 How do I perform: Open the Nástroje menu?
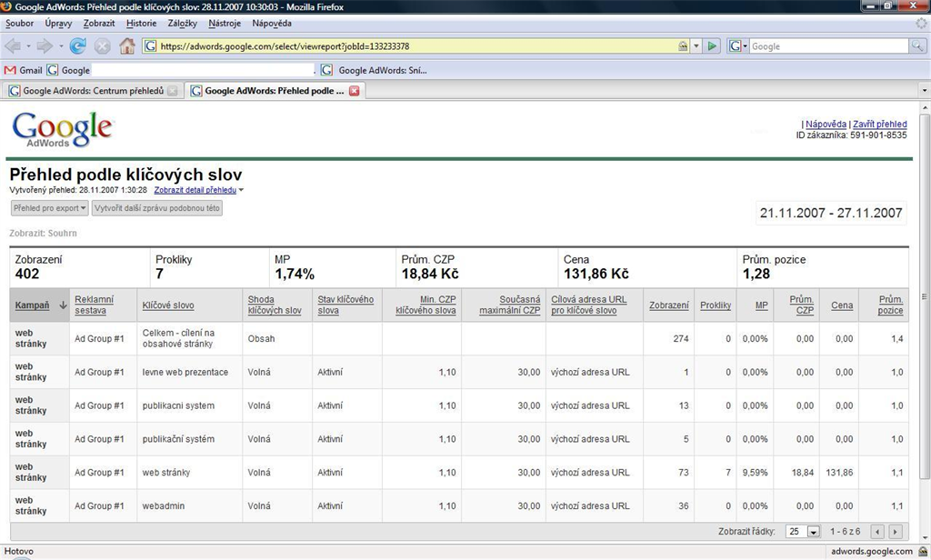tap(225, 23)
